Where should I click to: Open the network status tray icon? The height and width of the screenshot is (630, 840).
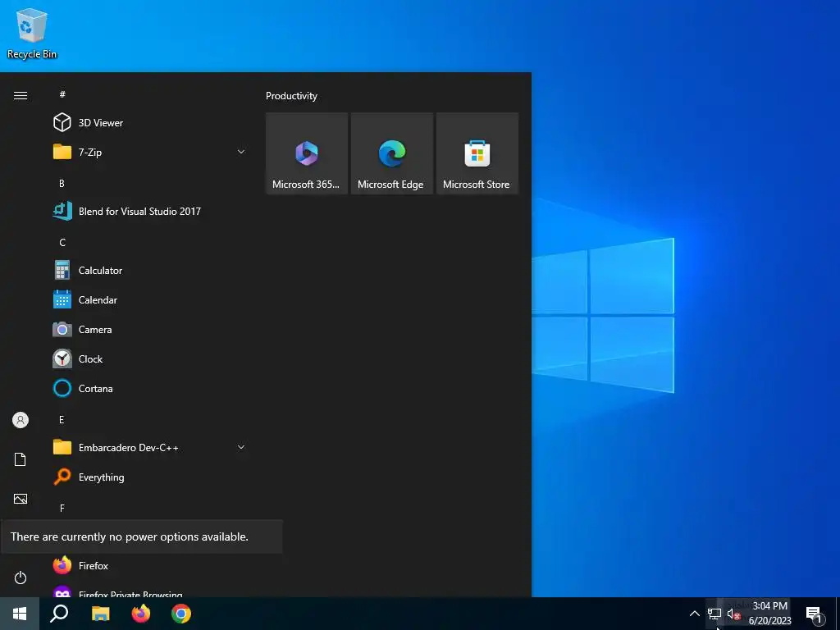pyautogui.click(x=714, y=614)
